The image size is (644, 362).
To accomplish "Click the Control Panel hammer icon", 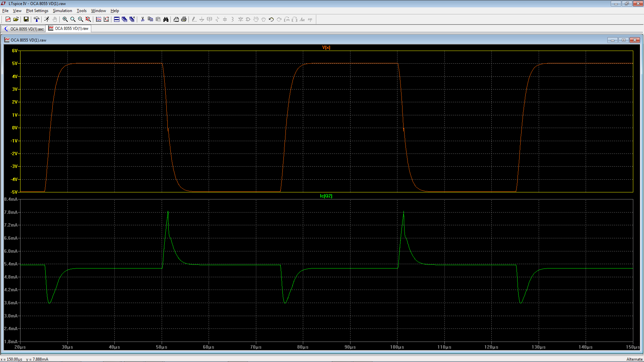I will click(x=37, y=19).
